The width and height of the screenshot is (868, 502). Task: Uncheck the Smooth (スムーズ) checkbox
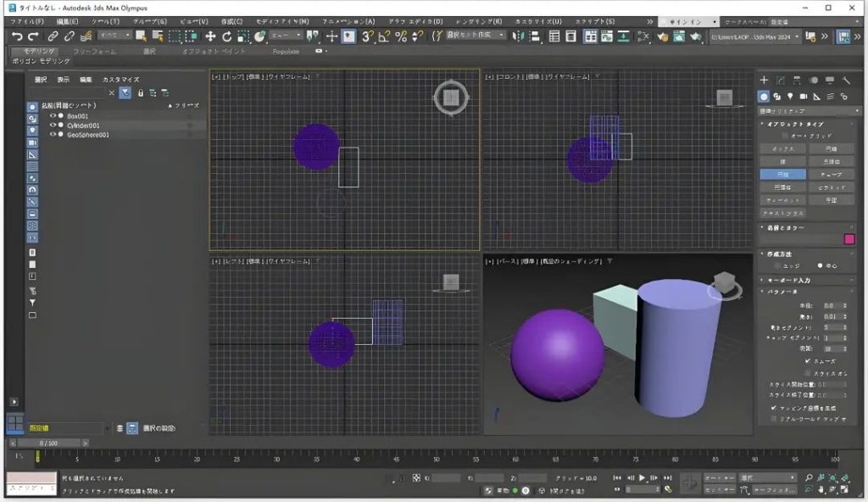(807, 360)
